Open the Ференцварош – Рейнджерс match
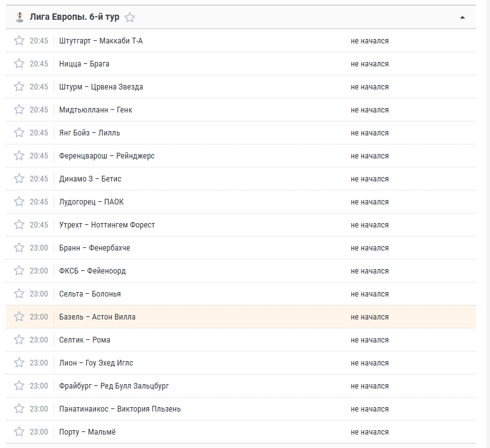490x448 pixels. click(x=107, y=156)
